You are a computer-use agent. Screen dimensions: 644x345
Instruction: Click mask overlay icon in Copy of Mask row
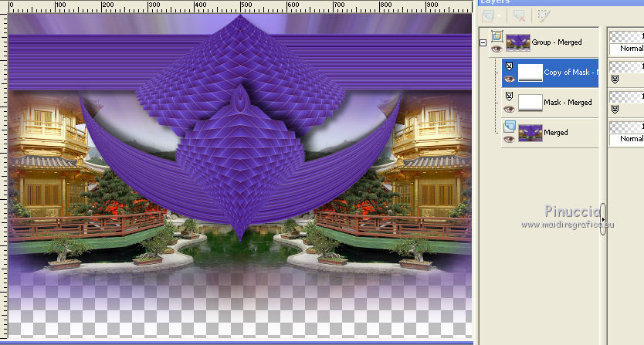coord(615,79)
